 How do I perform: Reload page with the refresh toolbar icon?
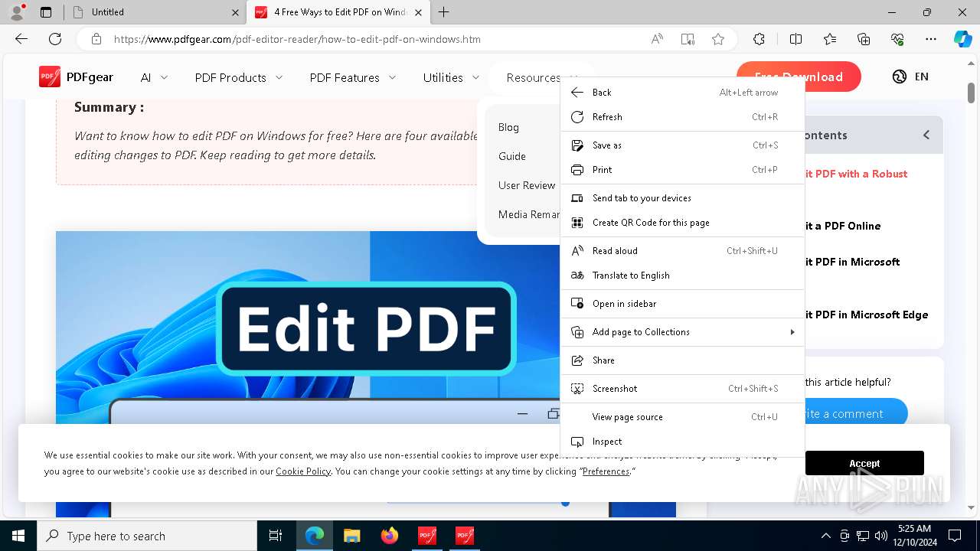(55, 39)
